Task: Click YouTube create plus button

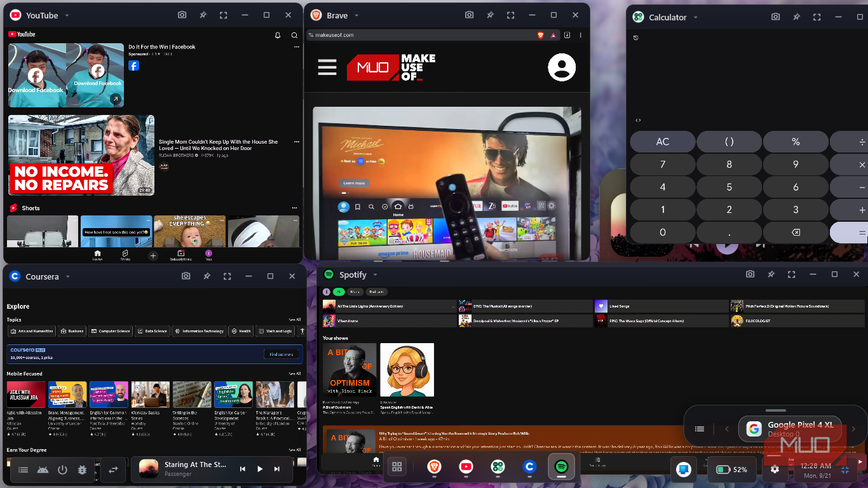Action: coord(153,255)
